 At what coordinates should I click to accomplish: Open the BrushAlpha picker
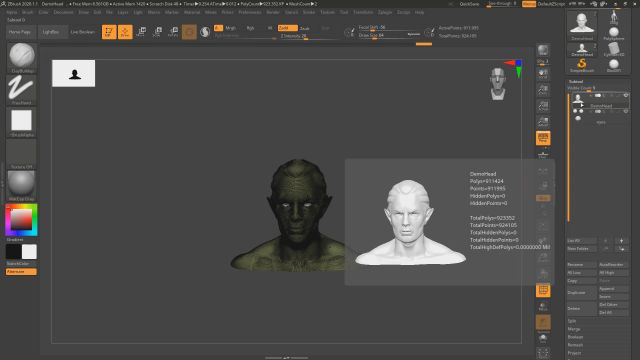click(x=22, y=122)
